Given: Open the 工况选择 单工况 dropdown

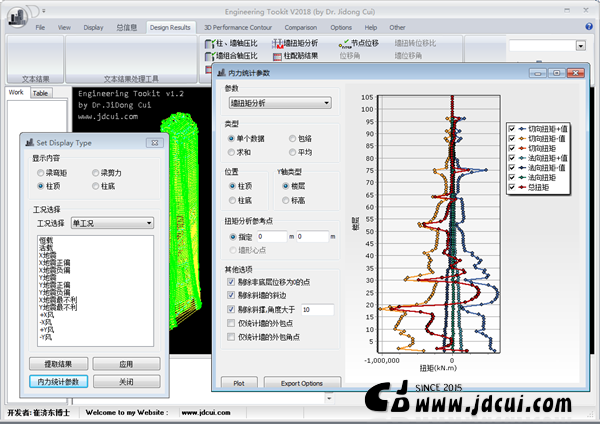Looking at the screenshot, I should click(112, 223).
